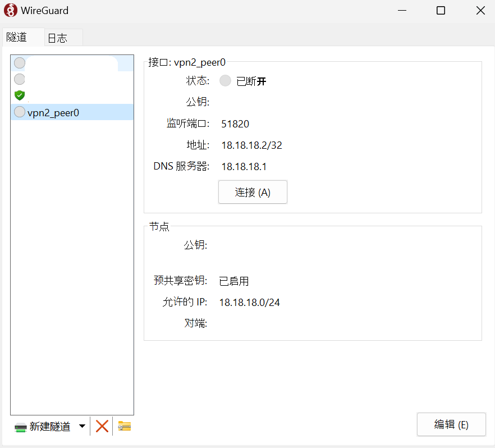Click the allowed IP 18.18.18.0/24
The height and width of the screenshot is (448, 495).
click(249, 303)
